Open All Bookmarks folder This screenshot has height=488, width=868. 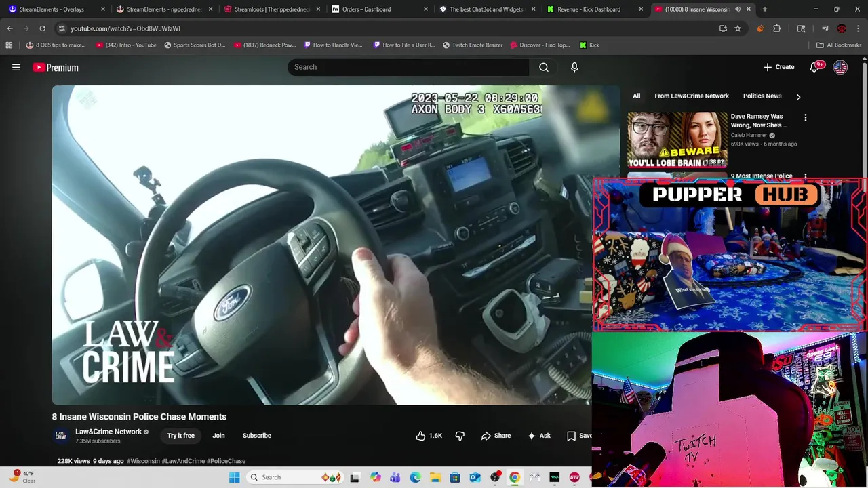click(x=839, y=45)
